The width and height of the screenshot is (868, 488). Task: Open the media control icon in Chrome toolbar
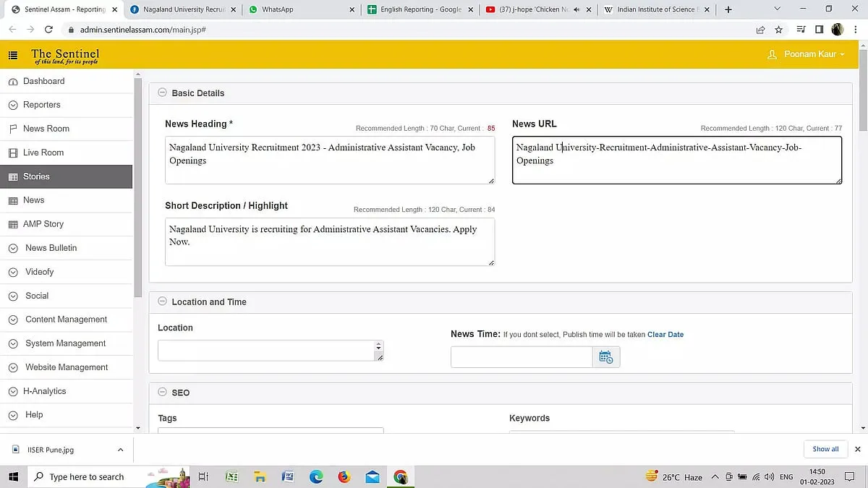(801, 30)
